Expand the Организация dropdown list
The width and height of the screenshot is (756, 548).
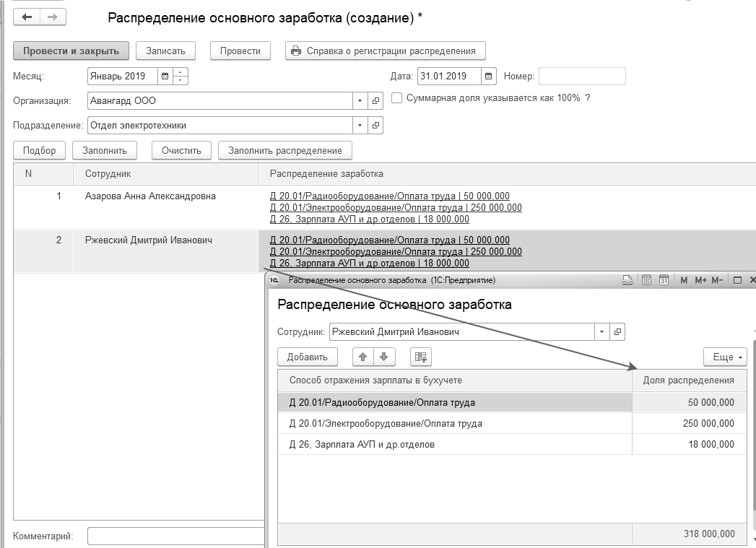pos(360,101)
